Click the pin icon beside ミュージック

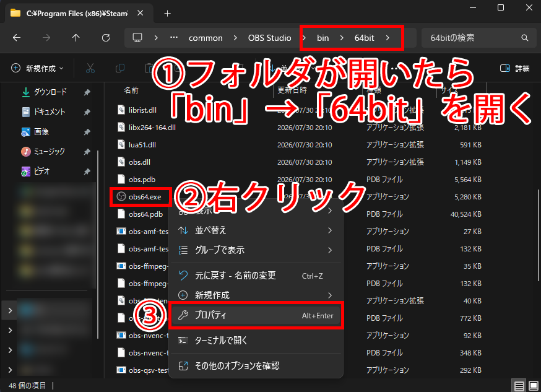tap(87, 152)
